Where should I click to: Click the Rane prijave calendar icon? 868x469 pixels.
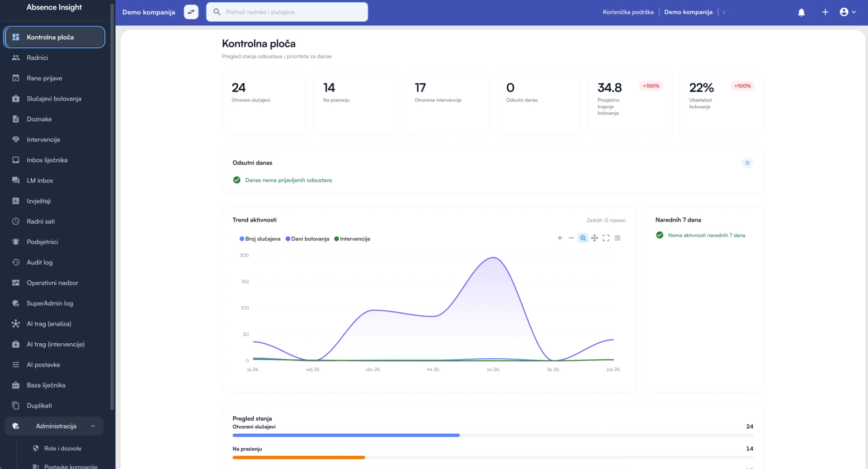[x=16, y=78]
